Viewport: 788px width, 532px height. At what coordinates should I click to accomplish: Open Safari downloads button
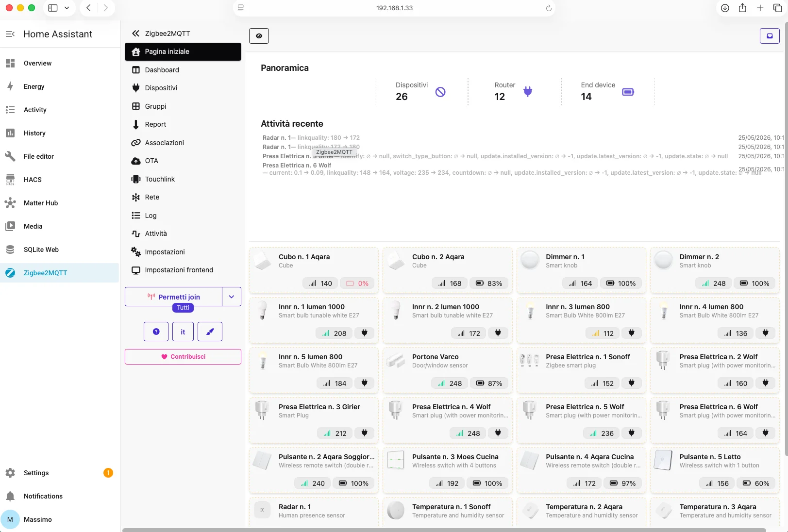click(x=725, y=8)
